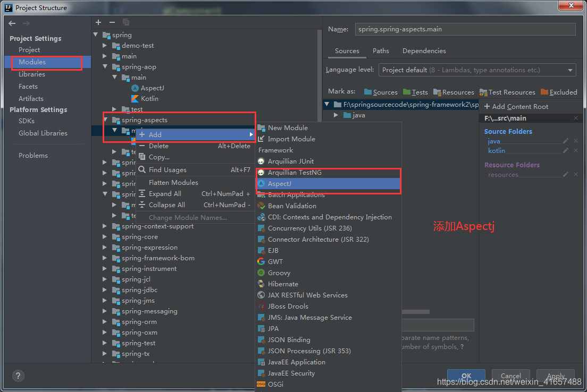Viewport: 587px width, 392px height.
Task: Choose OSGi framework from list
Action: [328, 384]
